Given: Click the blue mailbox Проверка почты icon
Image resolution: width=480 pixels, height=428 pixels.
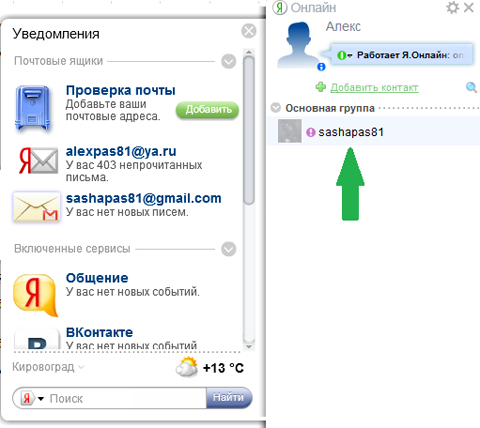Looking at the screenshot, I should (x=33, y=107).
